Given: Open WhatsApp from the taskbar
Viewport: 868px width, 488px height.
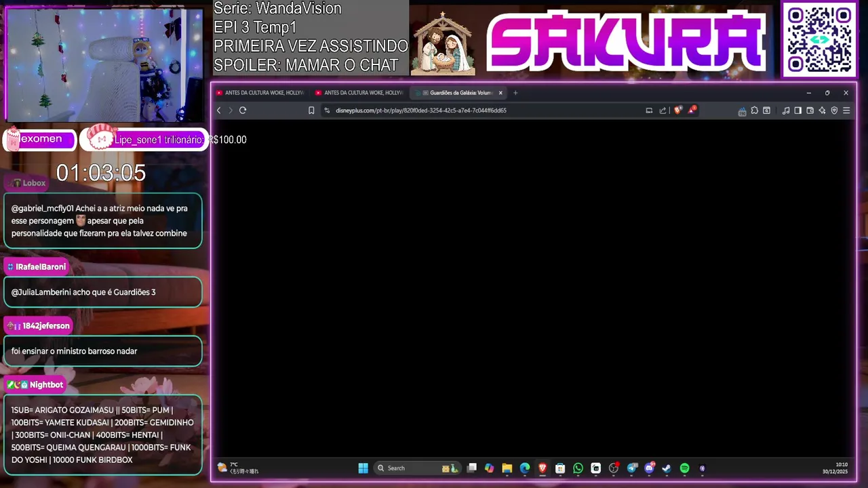Looking at the screenshot, I should click(578, 468).
